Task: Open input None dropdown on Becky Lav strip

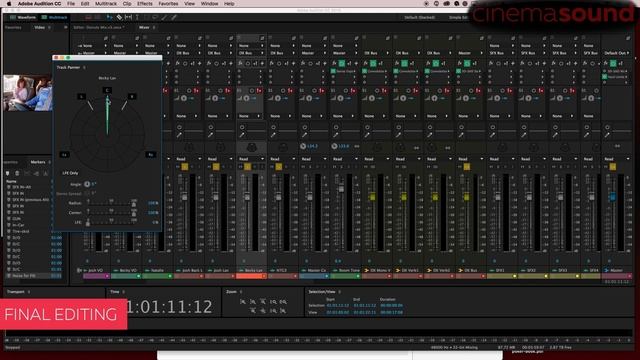Action: click(251, 46)
